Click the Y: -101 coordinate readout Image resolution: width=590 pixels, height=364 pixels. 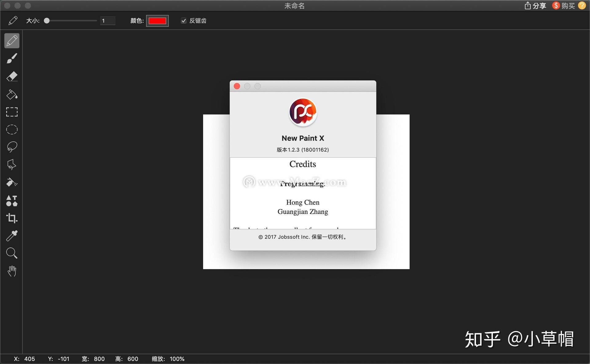(x=58, y=359)
